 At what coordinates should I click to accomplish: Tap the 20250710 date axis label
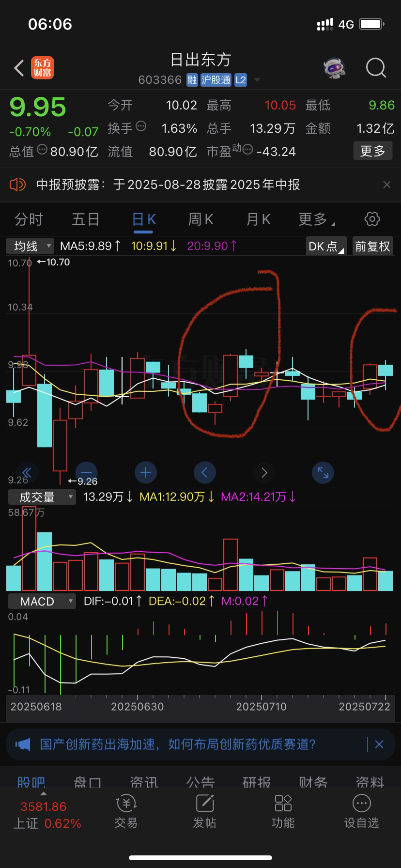click(262, 707)
